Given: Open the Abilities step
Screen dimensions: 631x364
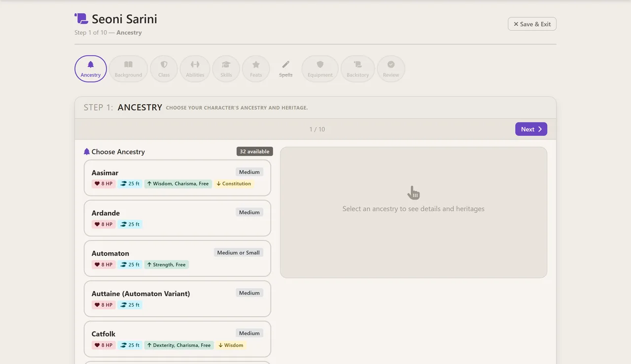Looking at the screenshot, I should (x=195, y=68).
